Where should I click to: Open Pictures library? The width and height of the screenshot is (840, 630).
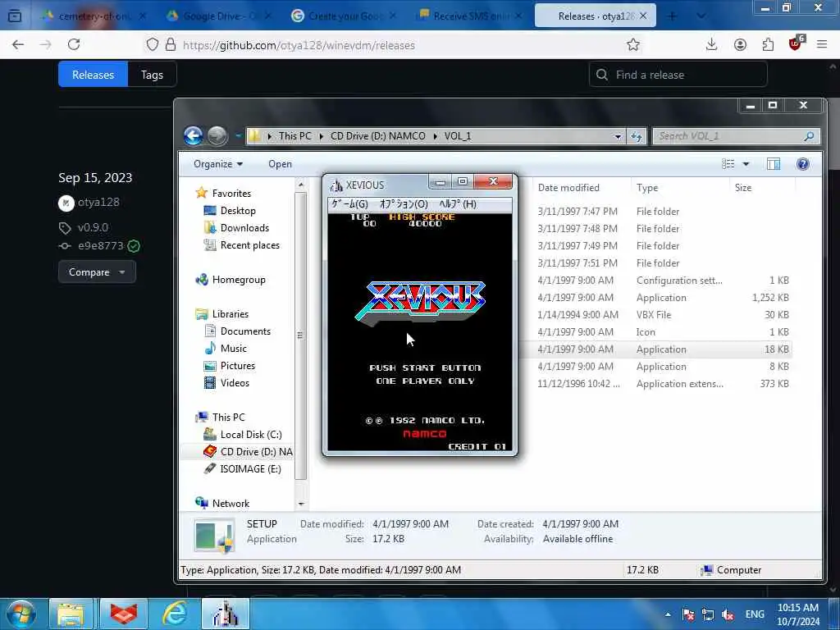point(237,365)
